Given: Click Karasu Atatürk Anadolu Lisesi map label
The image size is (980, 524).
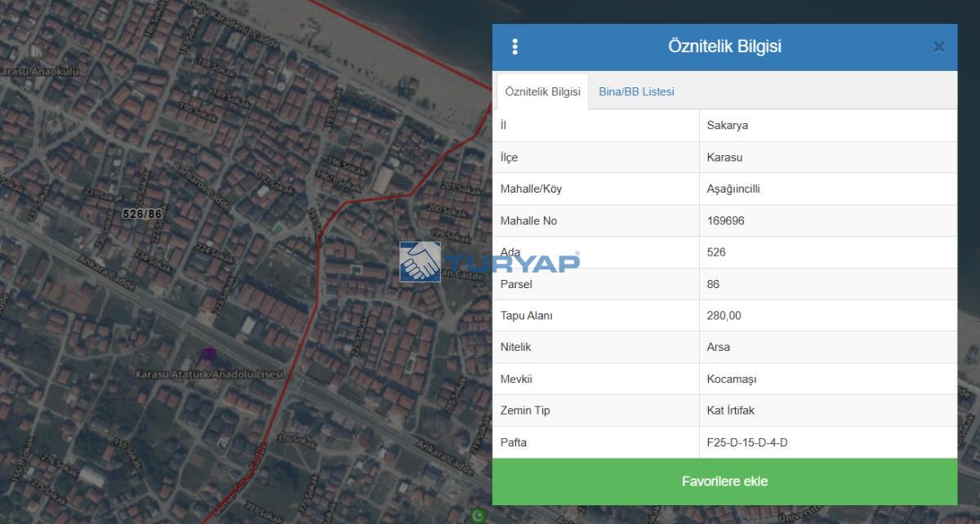Looking at the screenshot, I should click(x=209, y=375).
